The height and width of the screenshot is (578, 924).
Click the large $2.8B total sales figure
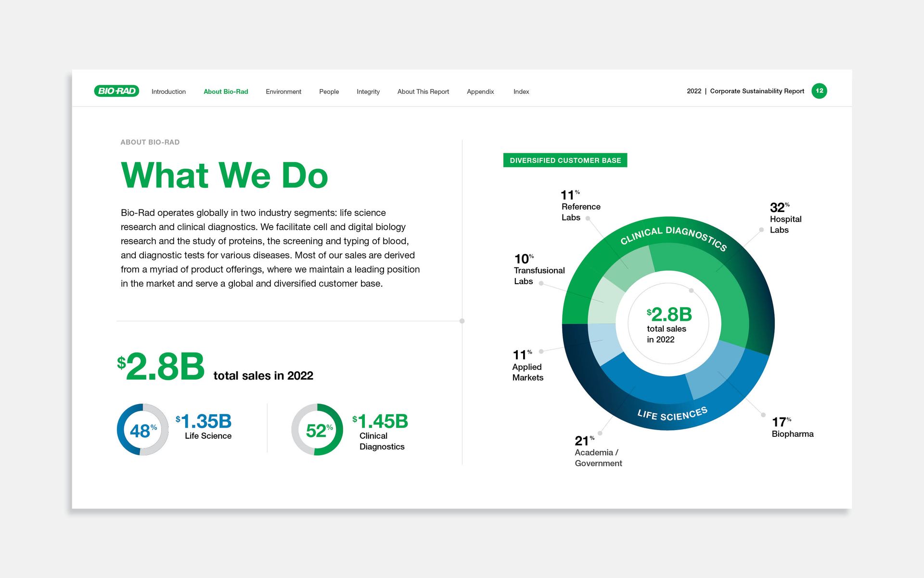pos(161,367)
